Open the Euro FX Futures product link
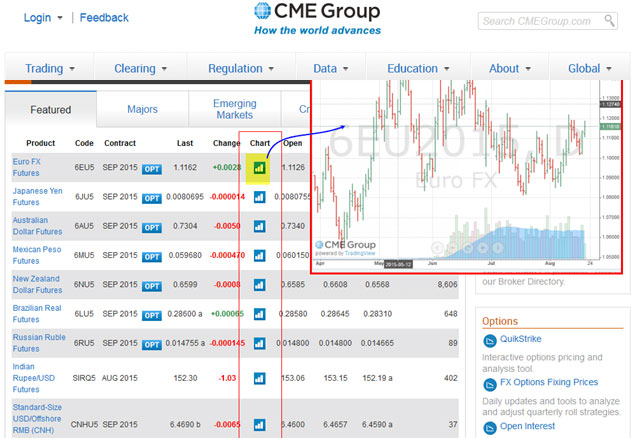The width and height of the screenshot is (631, 438). coord(26,167)
